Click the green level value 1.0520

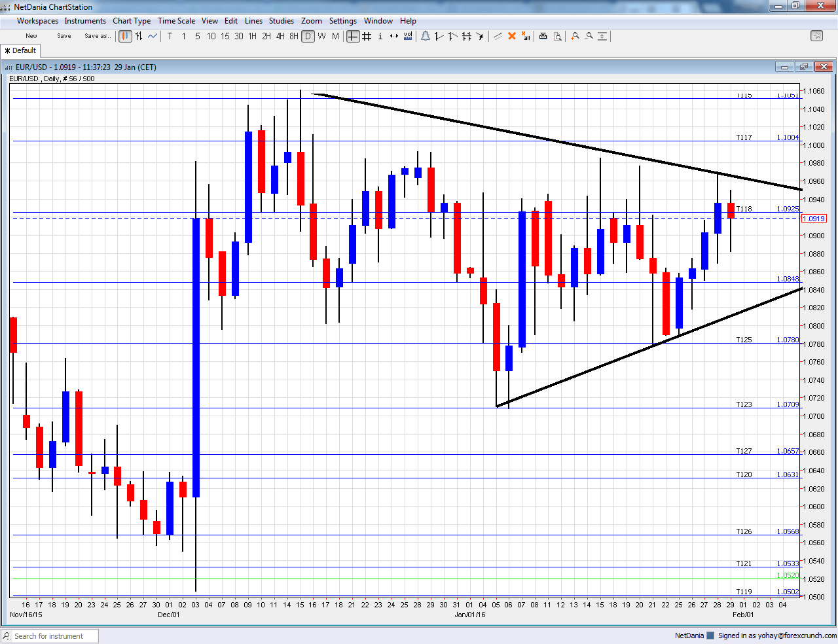(x=788, y=576)
